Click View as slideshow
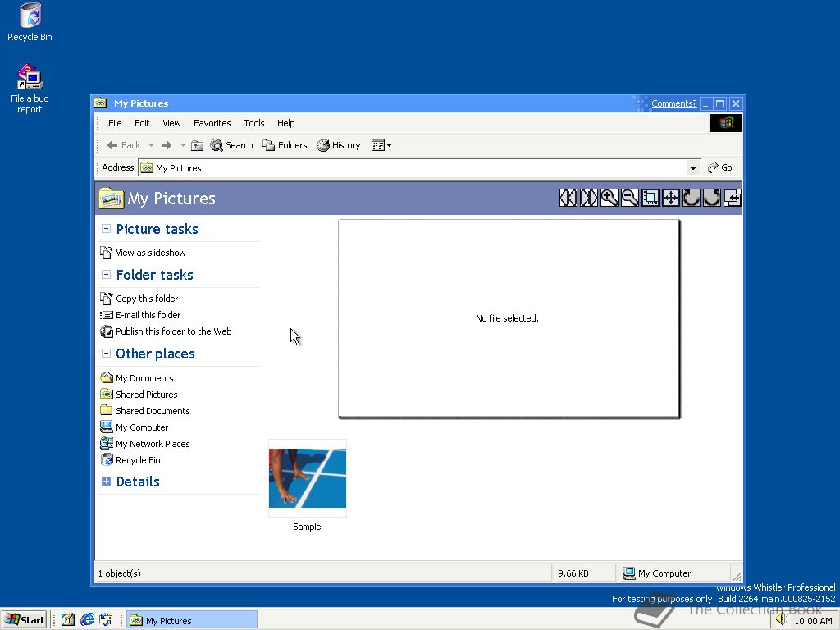The image size is (840, 630). (x=143, y=253)
